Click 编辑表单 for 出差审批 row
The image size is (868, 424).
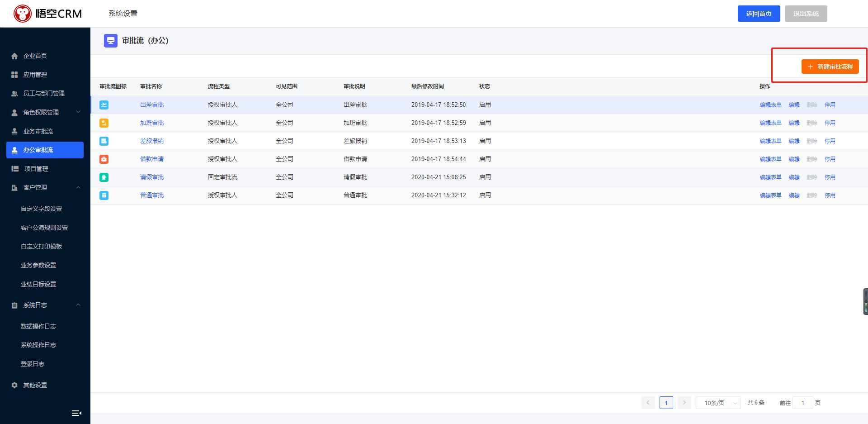pos(771,105)
